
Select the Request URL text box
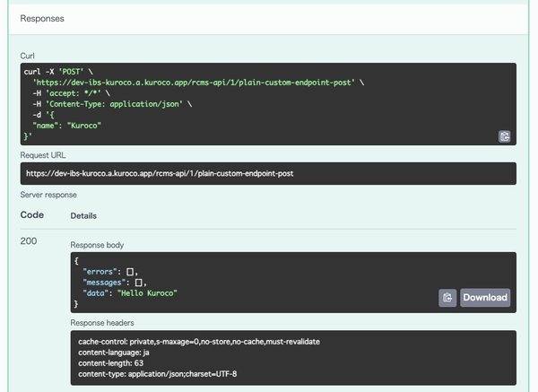click(x=268, y=173)
